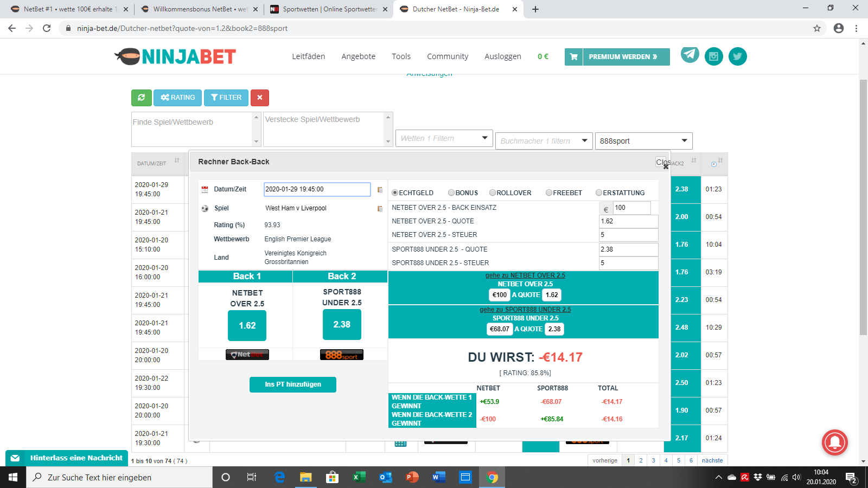
Task: Follow the gehe zu SPORT888 UNDER 2.5 link
Action: pyautogui.click(x=525, y=310)
